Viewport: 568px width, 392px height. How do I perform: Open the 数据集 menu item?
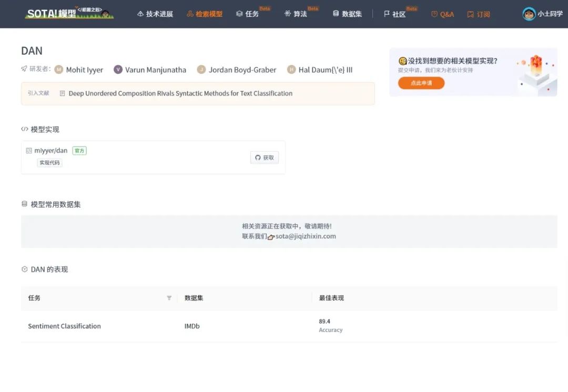coord(349,14)
